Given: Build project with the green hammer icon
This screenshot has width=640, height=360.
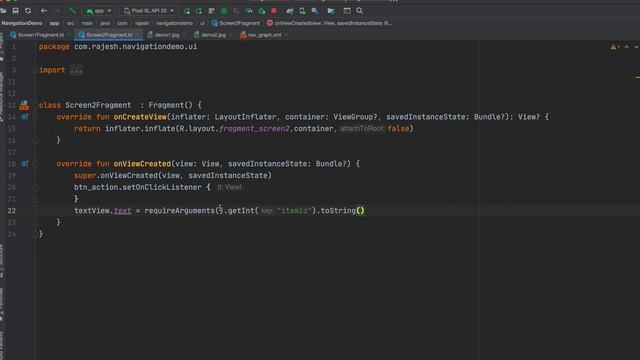Looking at the screenshot, I should [x=72, y=11].
